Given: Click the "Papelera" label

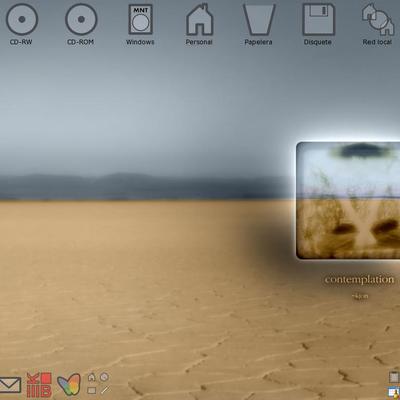Looking at the screenshot, I should pos(258,42).
